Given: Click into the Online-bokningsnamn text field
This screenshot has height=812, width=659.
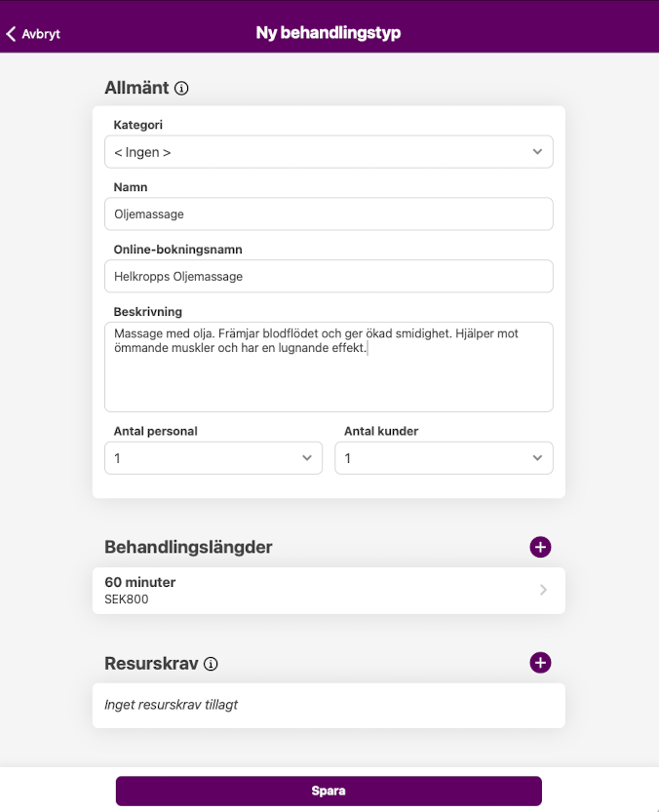Looking at the screenshot, I should point(328,277).
